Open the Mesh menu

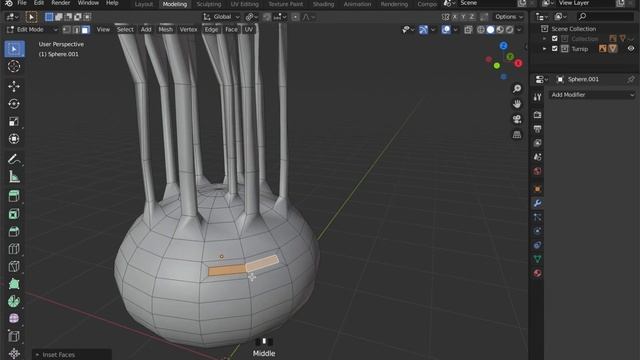165,29
